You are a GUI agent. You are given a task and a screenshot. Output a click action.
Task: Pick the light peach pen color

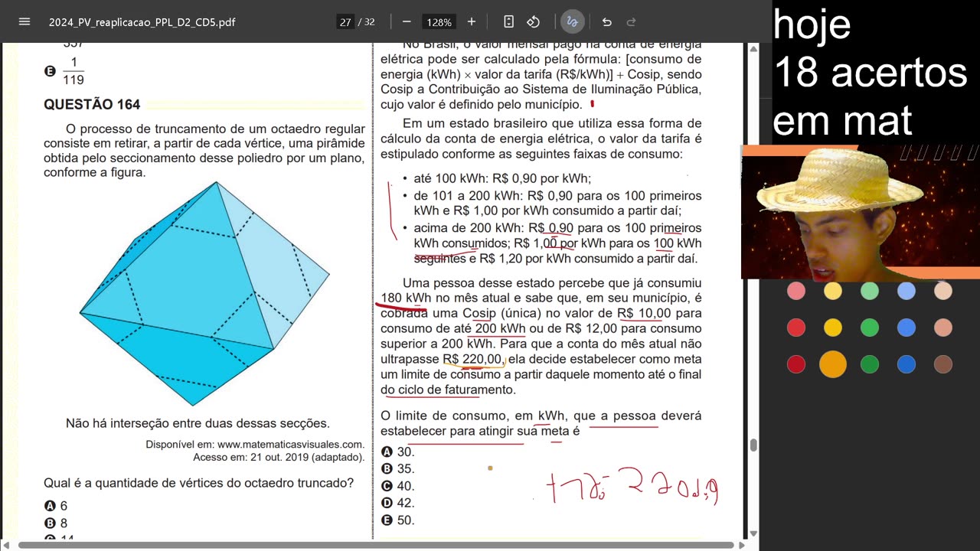pos(943,291)
